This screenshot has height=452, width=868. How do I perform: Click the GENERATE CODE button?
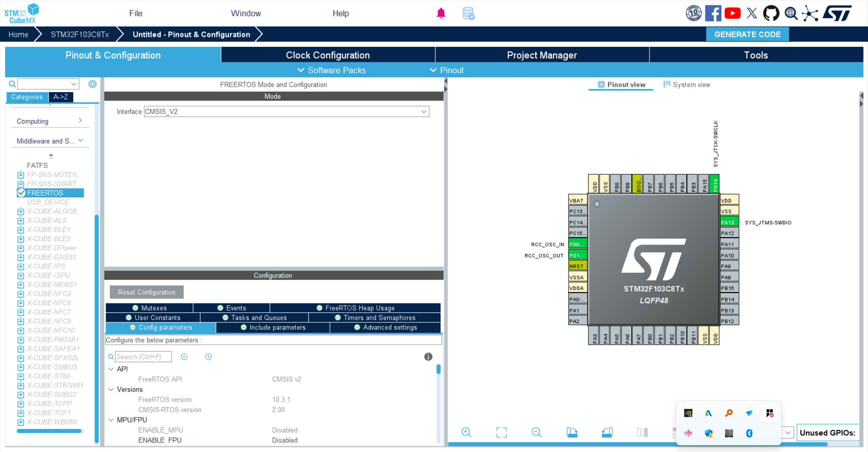point(747,34)
